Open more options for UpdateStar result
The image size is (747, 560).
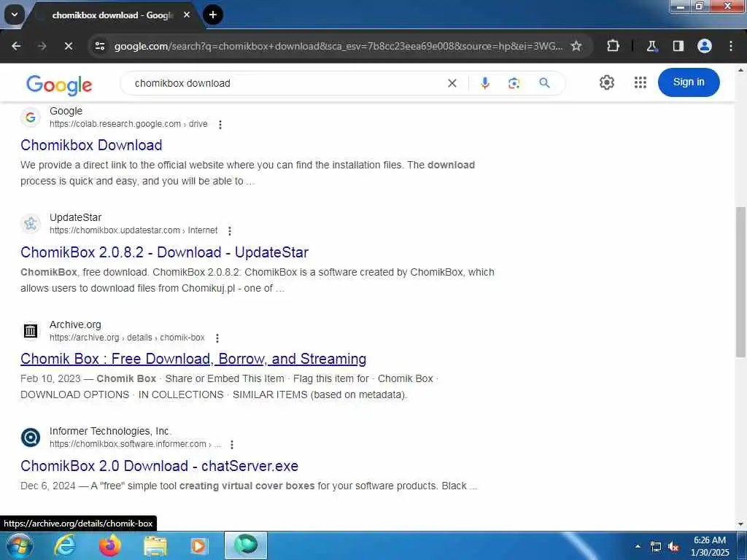[x=230, y=231]
